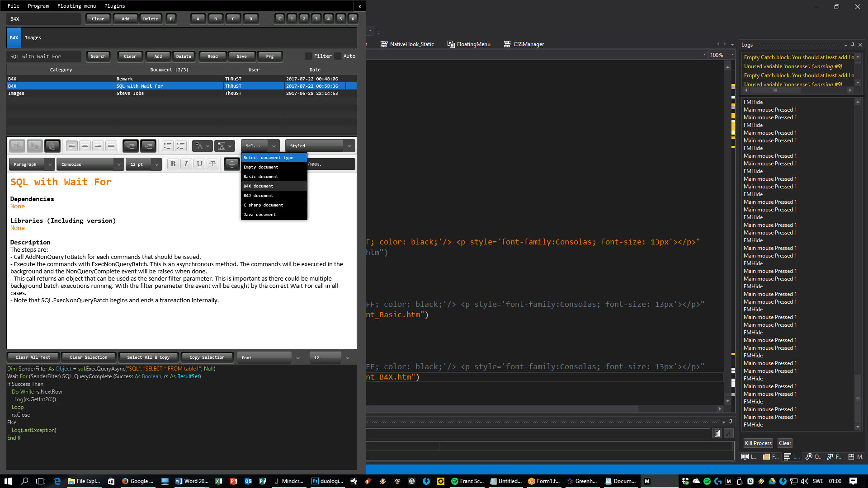The width and height of the screenshot is (868, 488).
Task: Toggle bold formatting
Action: (x=173, y=164)
